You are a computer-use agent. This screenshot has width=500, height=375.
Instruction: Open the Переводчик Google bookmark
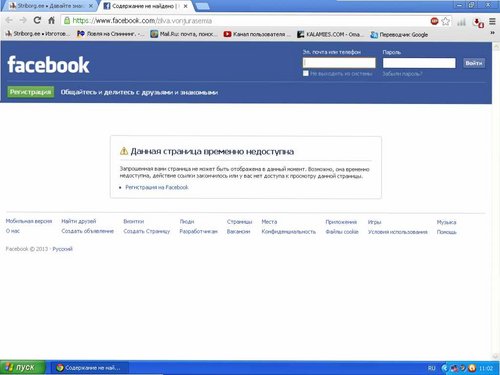pyautogui.click(x=399, y=35)
